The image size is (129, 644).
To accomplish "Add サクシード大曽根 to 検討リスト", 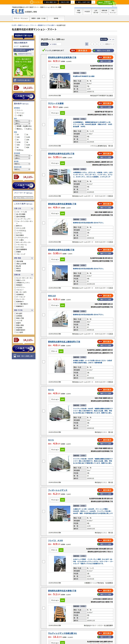I will tap(105, 107).
